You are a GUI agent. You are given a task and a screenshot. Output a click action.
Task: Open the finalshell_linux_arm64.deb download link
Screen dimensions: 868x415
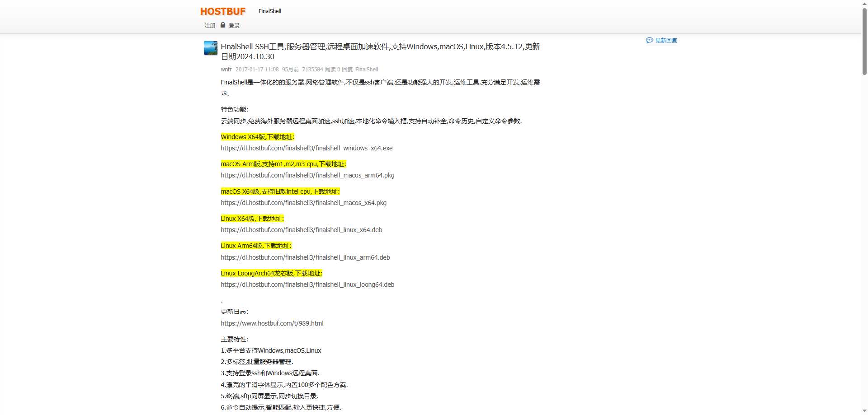click(305, 257)
